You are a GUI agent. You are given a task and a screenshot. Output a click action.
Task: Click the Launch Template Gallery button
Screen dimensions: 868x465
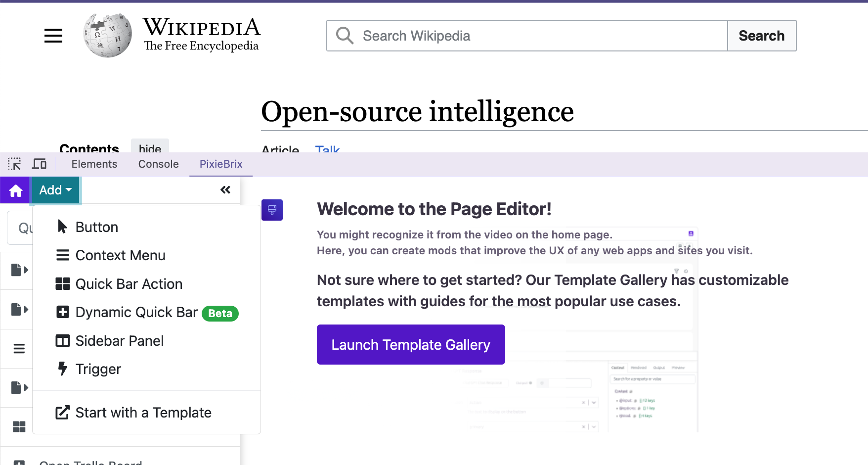(x=411, y=345)
